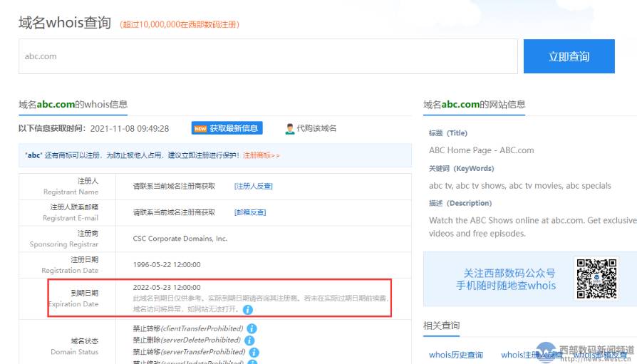Select registration date 1996-05-22 12:00:00

click(x=167, y=264)
